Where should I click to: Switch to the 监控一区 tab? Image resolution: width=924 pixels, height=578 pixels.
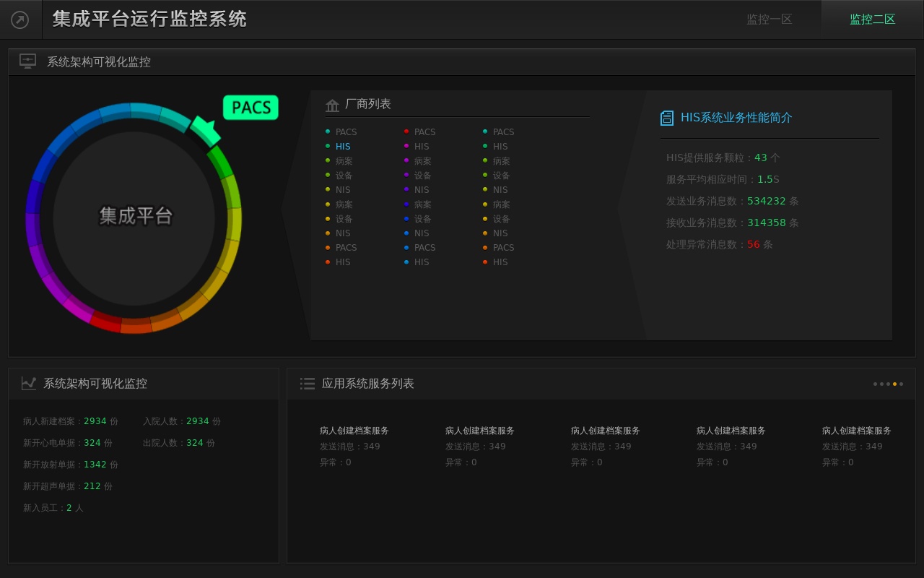(x=770, y=20)
